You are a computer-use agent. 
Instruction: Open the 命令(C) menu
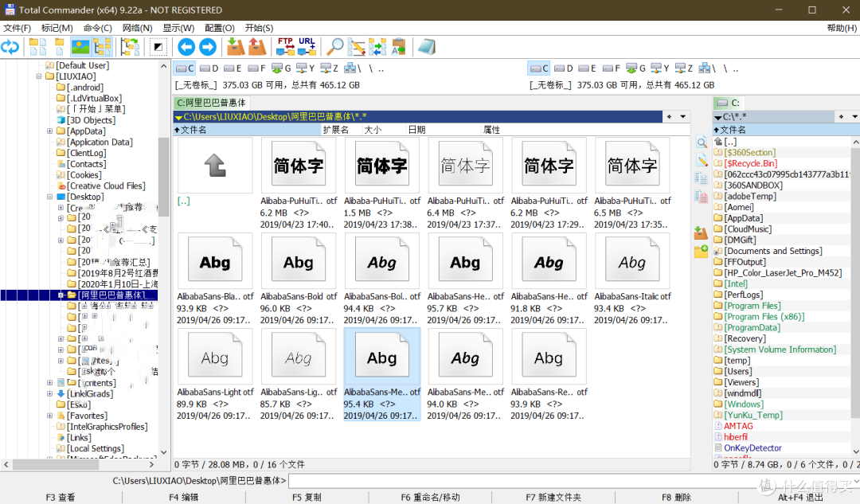coord(98,28)
